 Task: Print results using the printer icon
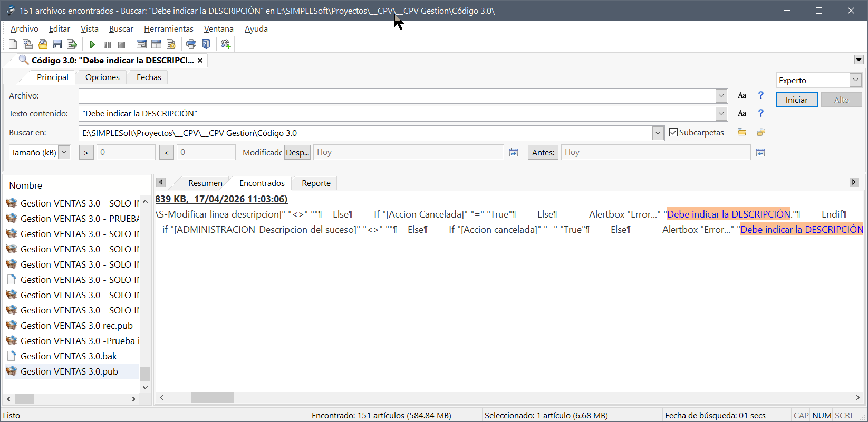pos(191,44)
